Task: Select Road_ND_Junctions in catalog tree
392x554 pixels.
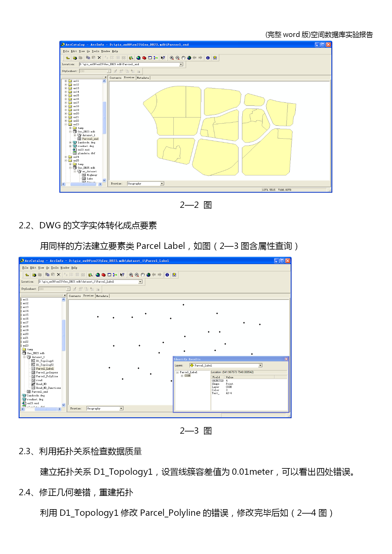Action: click(48, 388)
